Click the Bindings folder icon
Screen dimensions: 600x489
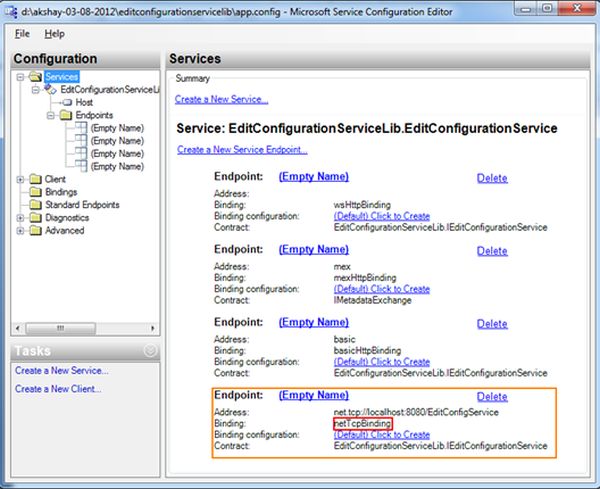click(x=35, y=192)
